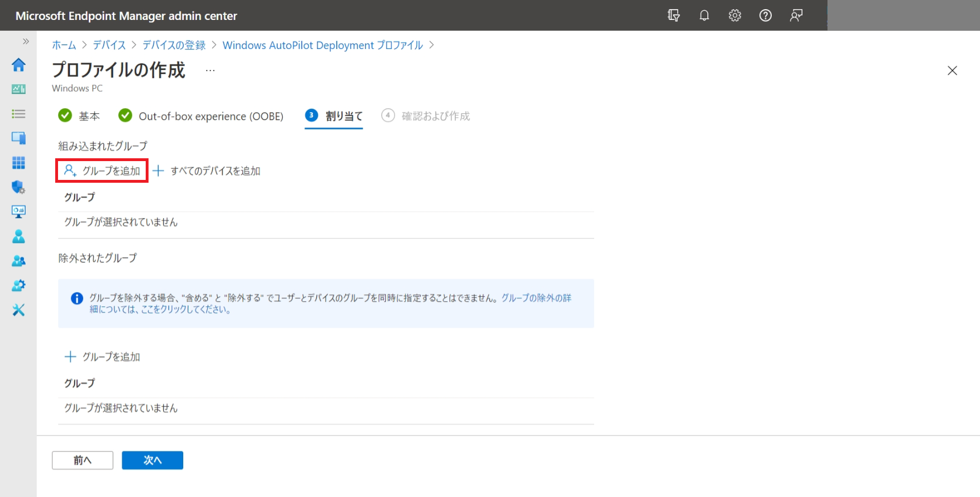Viewport: 980px width, 497px height.
Task: Open Troubleshooting tools icon
Action: coord(18,310)
